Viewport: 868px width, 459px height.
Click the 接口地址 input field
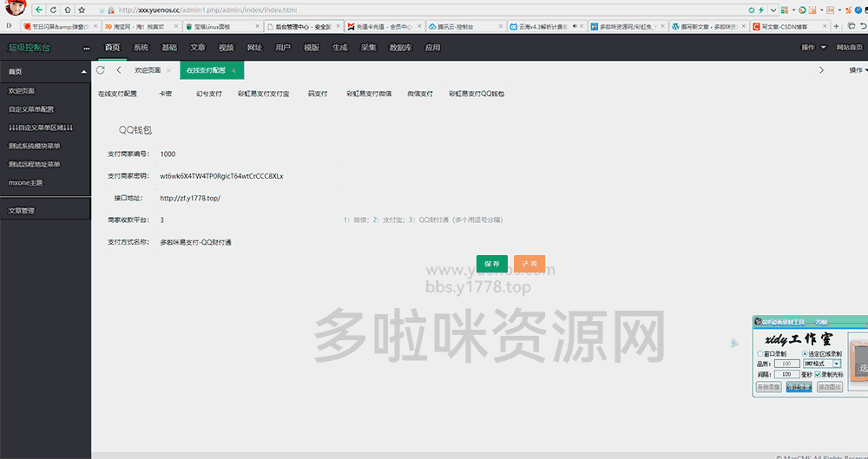pos(247,198)
